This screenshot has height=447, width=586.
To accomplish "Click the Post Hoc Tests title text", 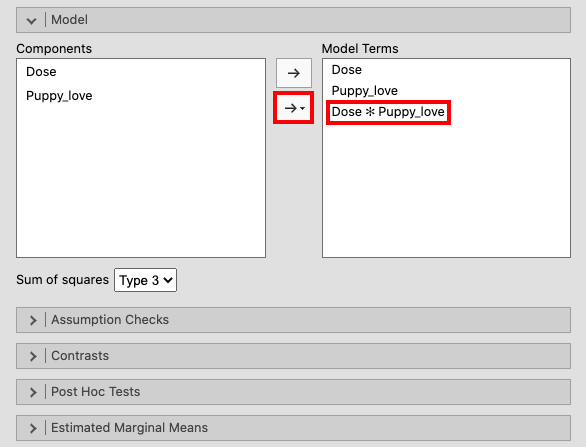I will (96, 391).
